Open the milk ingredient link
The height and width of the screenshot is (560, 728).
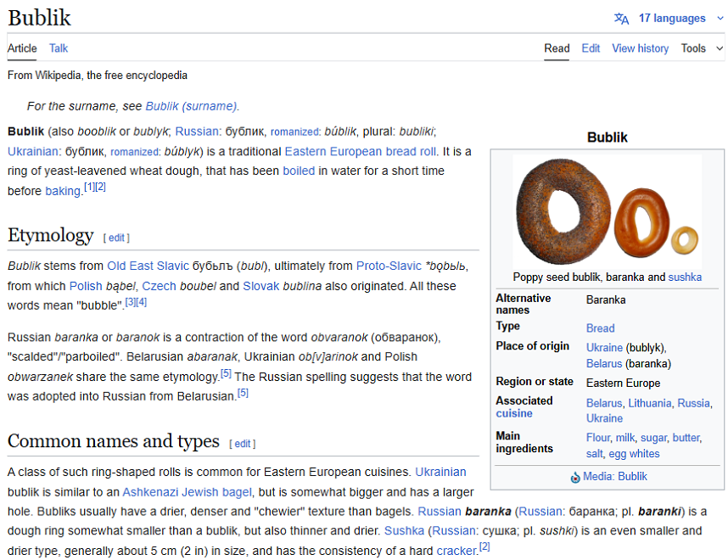(x=625, y=438)
